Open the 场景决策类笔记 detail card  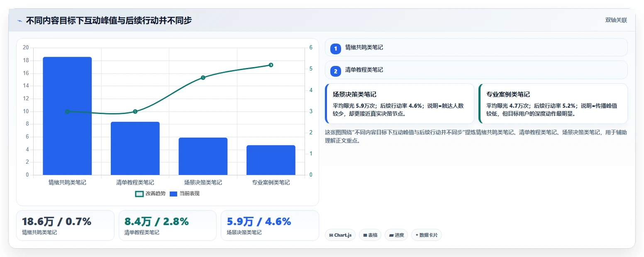point(400,104)
